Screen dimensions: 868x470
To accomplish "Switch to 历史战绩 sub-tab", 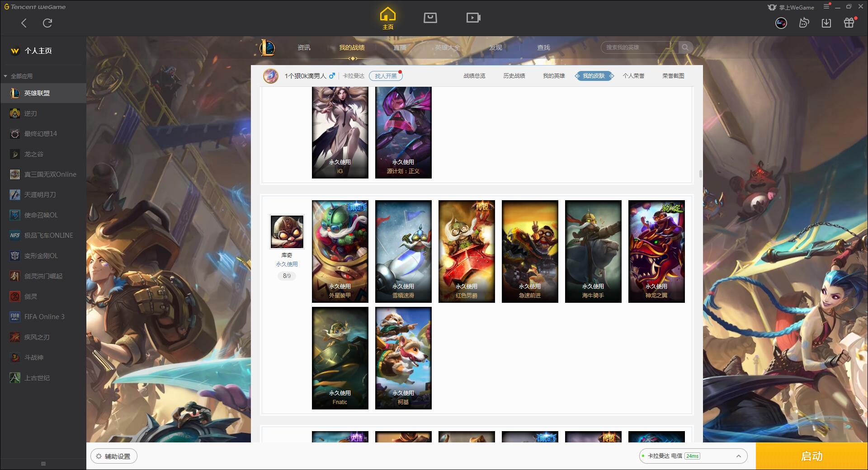I will [x=514, y=76].
